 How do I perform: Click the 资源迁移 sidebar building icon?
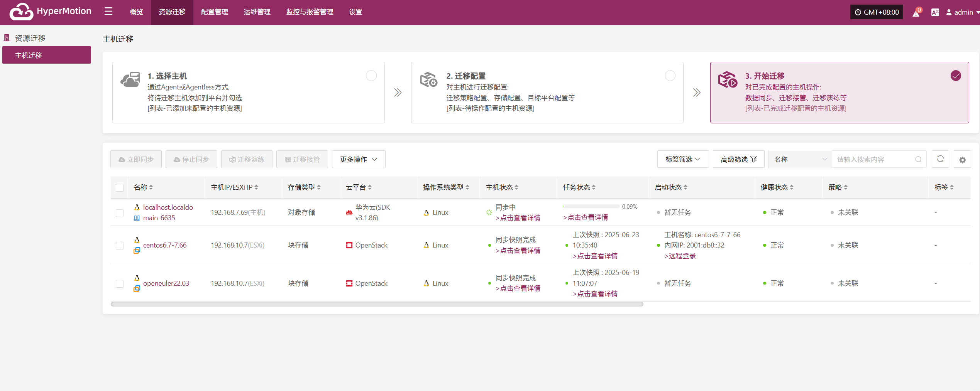click(x=7, y=38)
